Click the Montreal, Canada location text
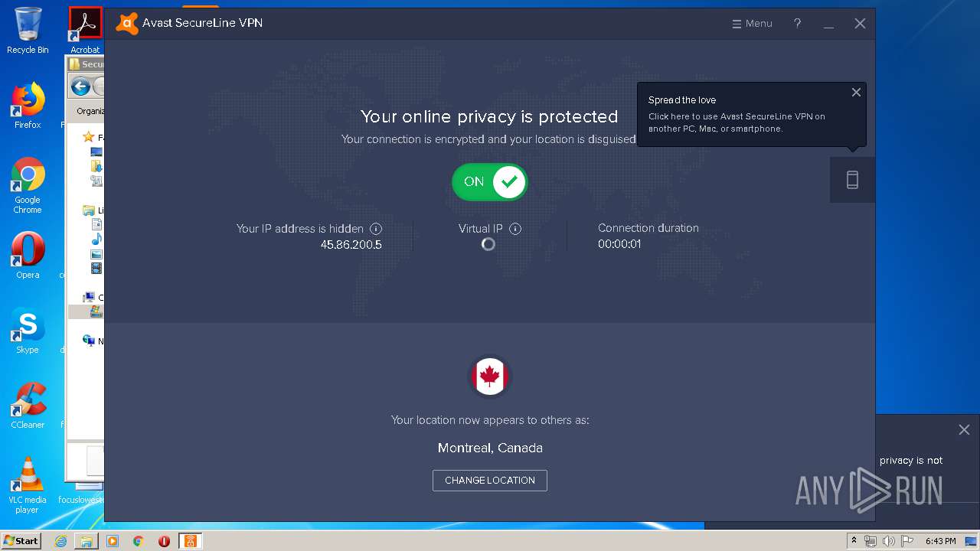Screen dimensions: 980x551 [x=490, y=448]
